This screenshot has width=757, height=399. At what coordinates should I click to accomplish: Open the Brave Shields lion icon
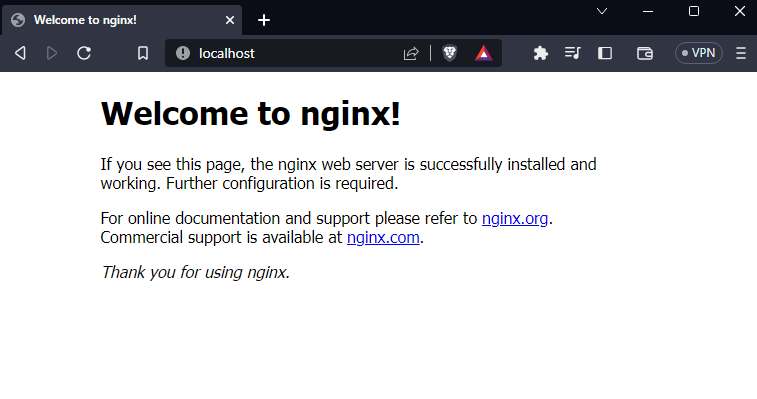(449, 53)
